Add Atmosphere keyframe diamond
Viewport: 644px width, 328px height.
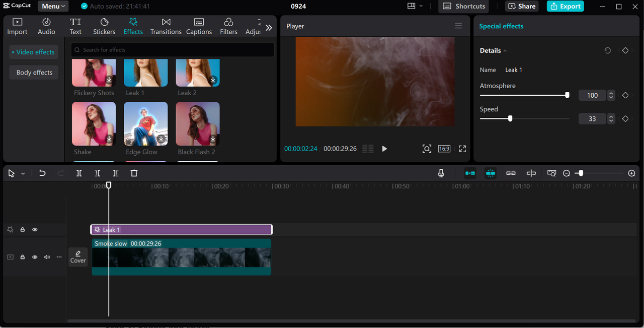pyautogui.click(x=625, y=95)
